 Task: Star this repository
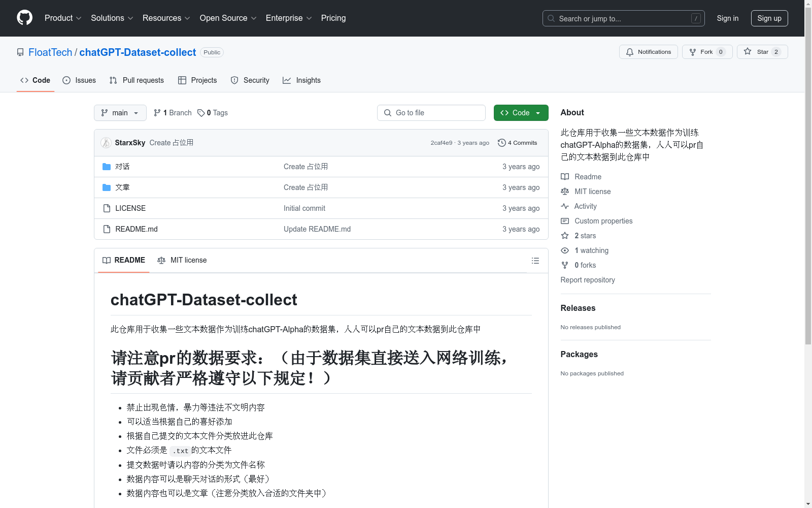click(762, 52)
